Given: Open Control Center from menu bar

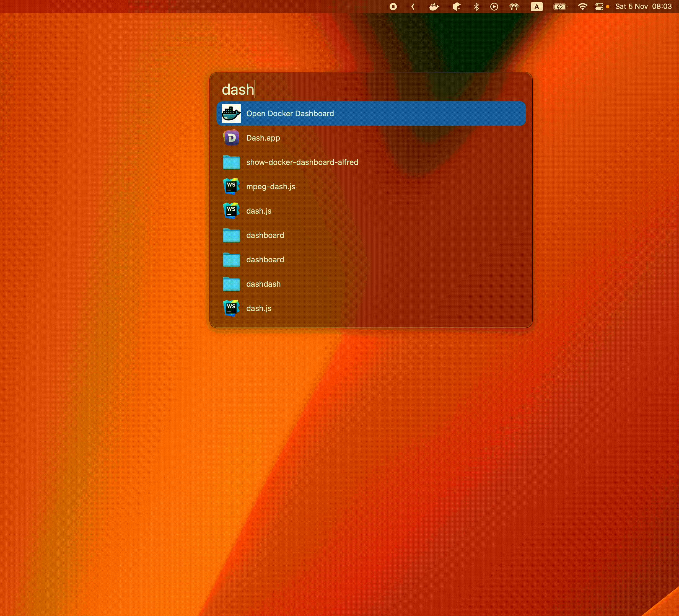Looking at the screenshot, I should pos(599,7).
